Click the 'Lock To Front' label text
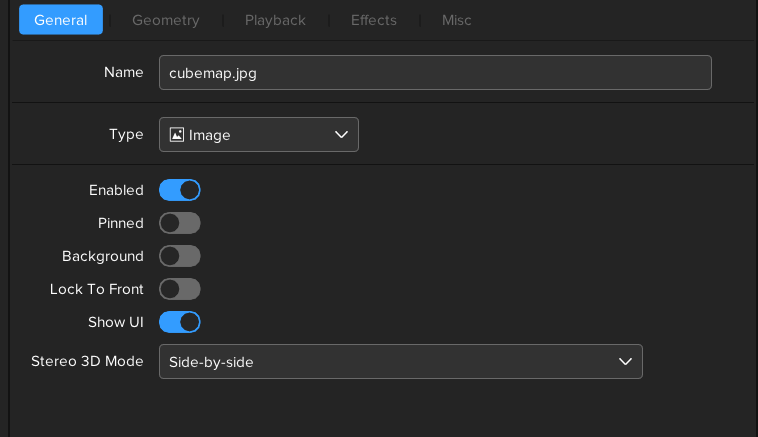The height and width of the screenshot is (437, 758). click(97, 289)
